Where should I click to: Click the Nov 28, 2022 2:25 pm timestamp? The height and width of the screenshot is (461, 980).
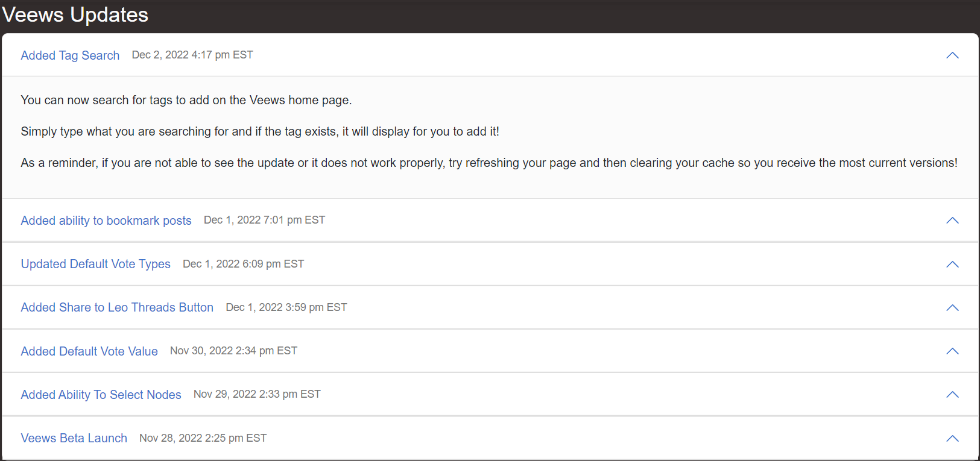coord(203,438)
